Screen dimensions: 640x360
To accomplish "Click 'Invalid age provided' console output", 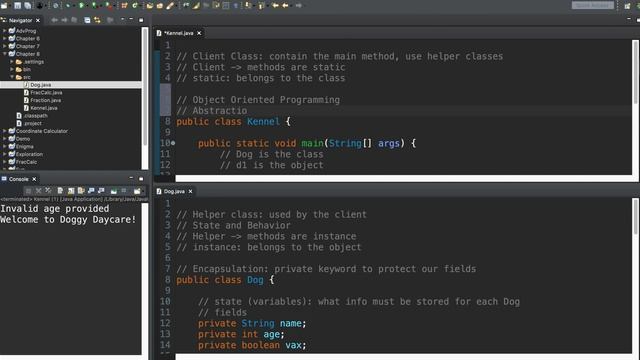I will [x=55, y=209].
